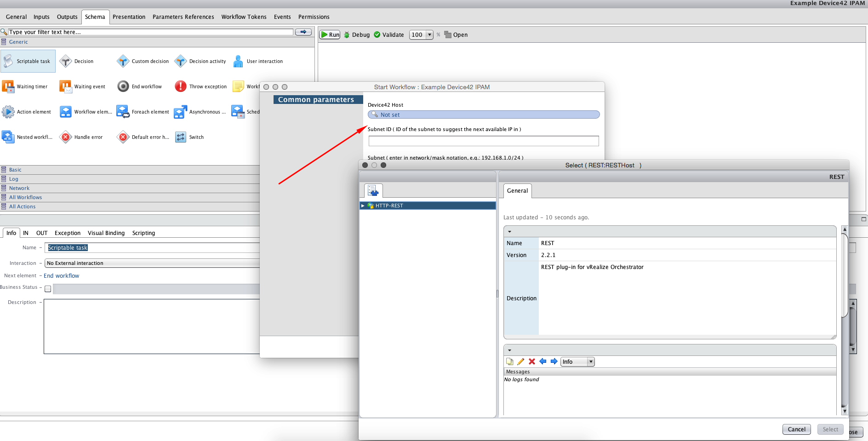Screen dimensions: 868x441
Task: Open the Events tab
Action: (282, 17)
